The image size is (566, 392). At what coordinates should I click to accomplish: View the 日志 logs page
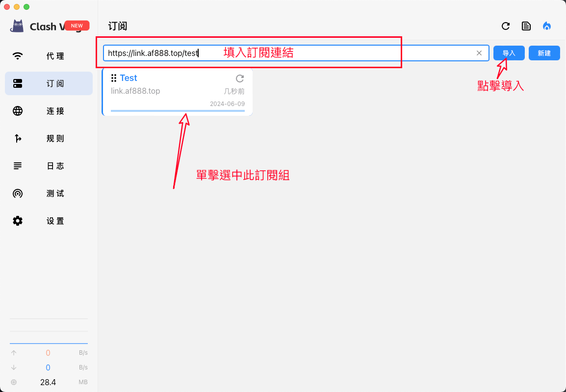tap(49, 166)
